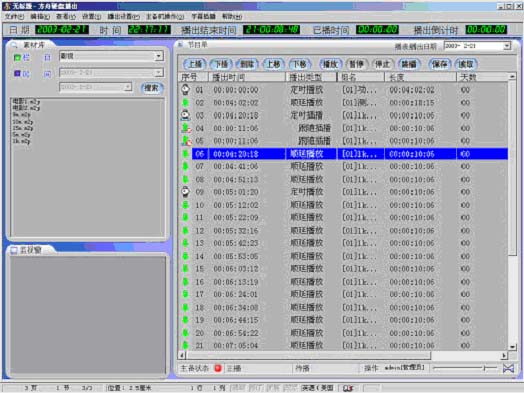This screenshot has width=524, height=393.
Task: Click the green status icon of row 10
Action: (185, 205)
